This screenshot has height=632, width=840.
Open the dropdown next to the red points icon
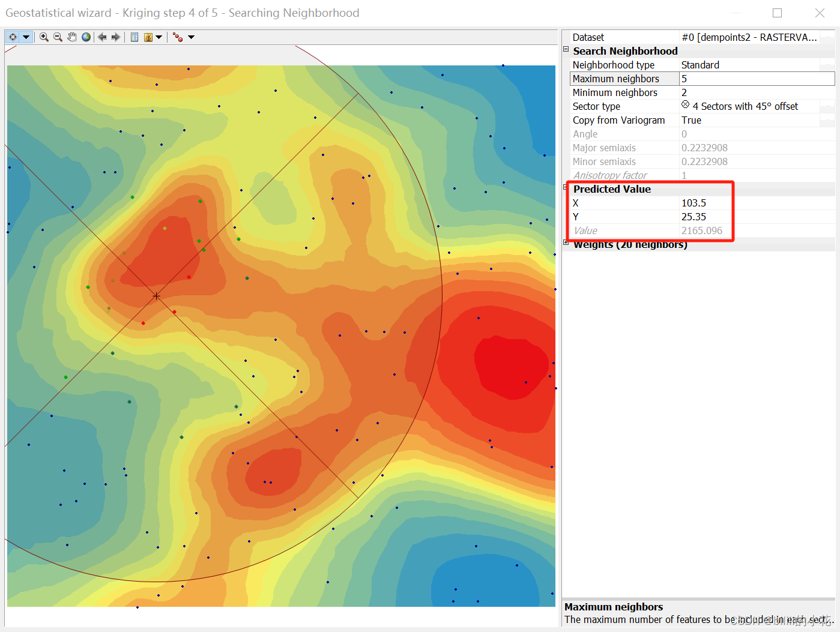click(192, 37)
